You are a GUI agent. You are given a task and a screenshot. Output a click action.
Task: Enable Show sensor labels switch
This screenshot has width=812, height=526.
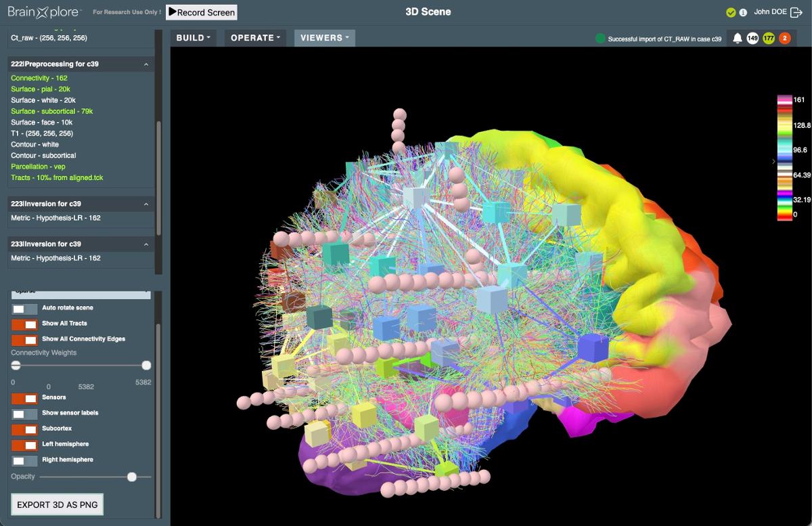coord(24,414)
